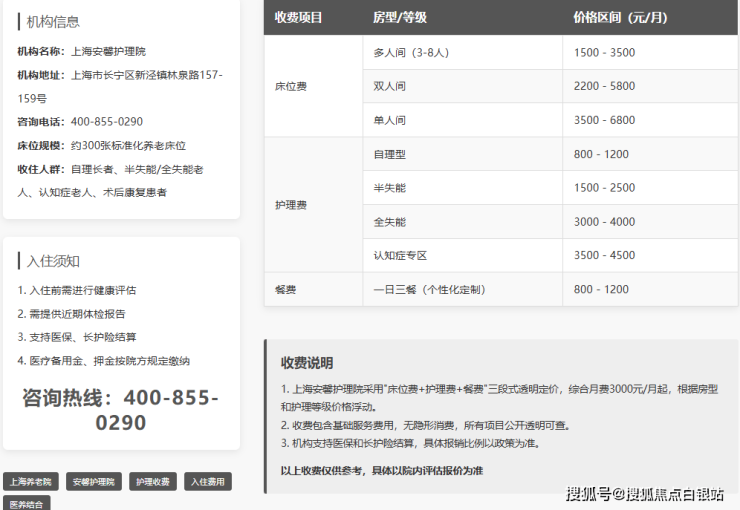740x510 pixels.
Task: Click the 全失能 cell
Action: tap(462, 222)
